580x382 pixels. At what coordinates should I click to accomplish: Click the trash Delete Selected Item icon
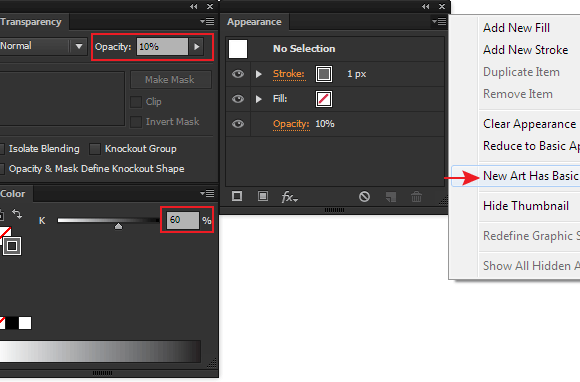417,196
